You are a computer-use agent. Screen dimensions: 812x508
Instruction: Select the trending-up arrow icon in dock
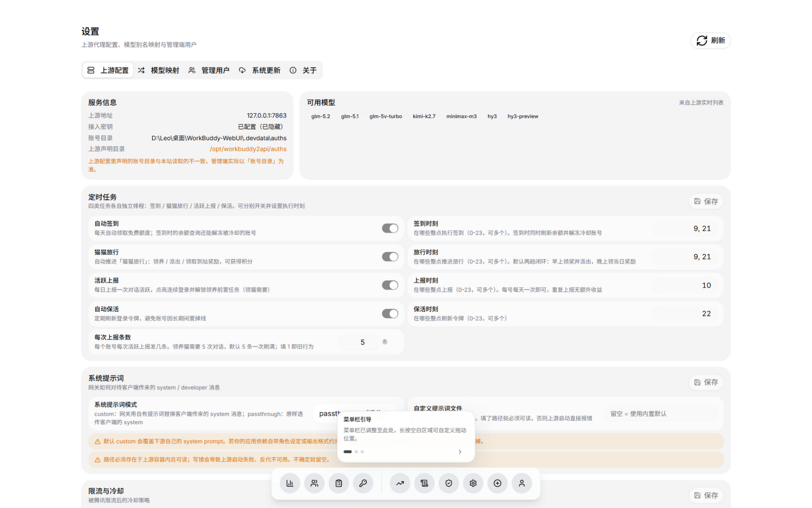400,483
